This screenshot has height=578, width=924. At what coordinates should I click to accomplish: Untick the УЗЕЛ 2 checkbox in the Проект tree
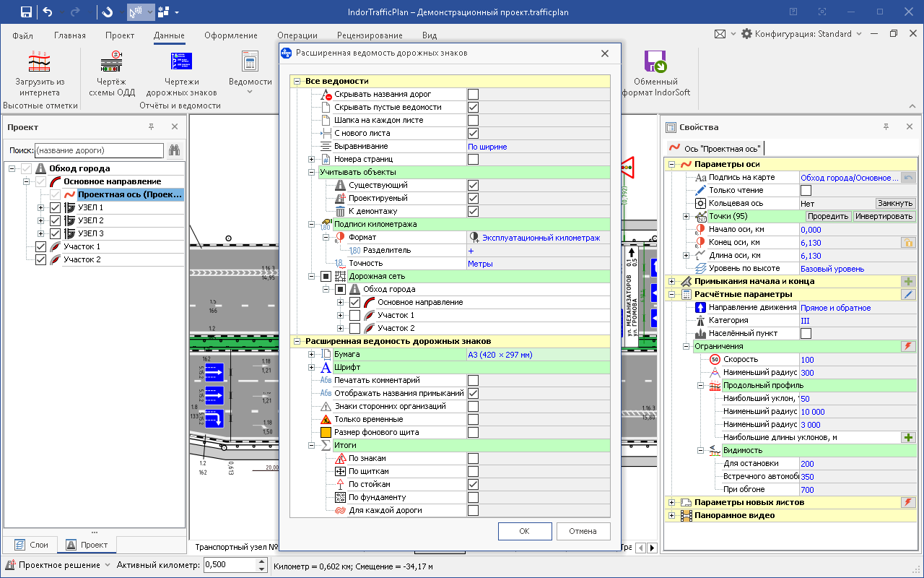point(54,220)
